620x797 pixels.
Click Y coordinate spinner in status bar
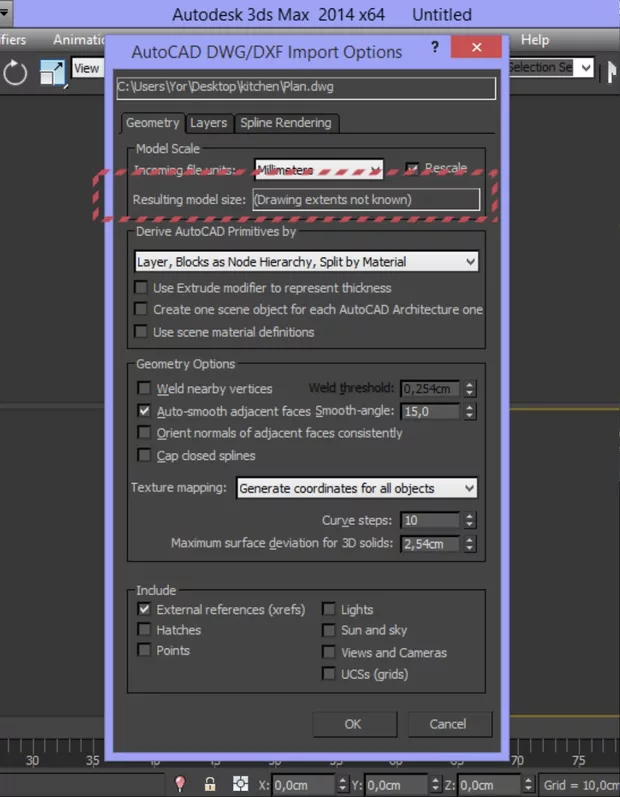click(x=436, y=785)
